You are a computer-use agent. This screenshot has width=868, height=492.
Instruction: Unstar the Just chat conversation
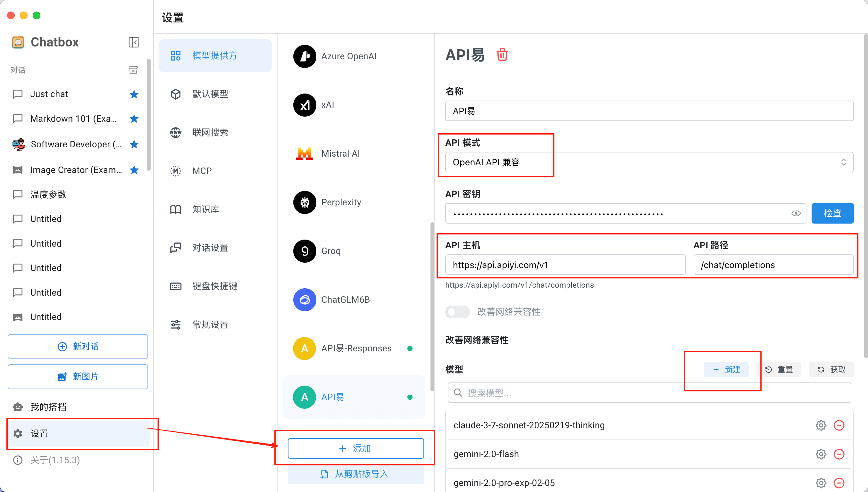[134, 94]
